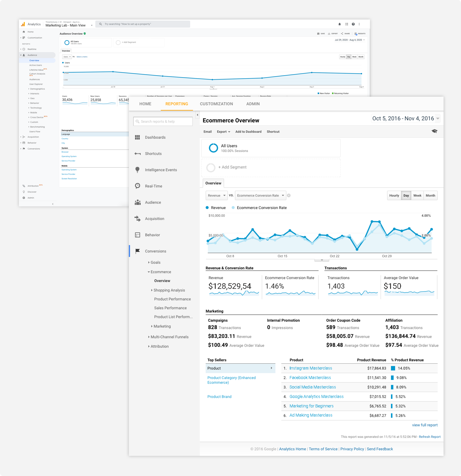Switch to the CUSTOMIZATION tab
461x476 pixels.
tap(216, 104)
